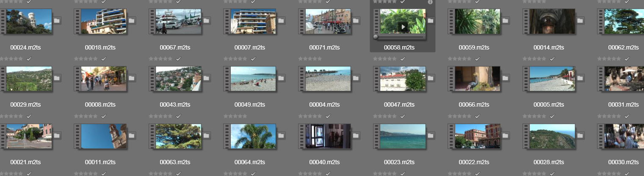Click the folder icon beside 00011.m2ts thumbnail
Viewport: 644px width, 176px height.
click(x=132, y=135)
